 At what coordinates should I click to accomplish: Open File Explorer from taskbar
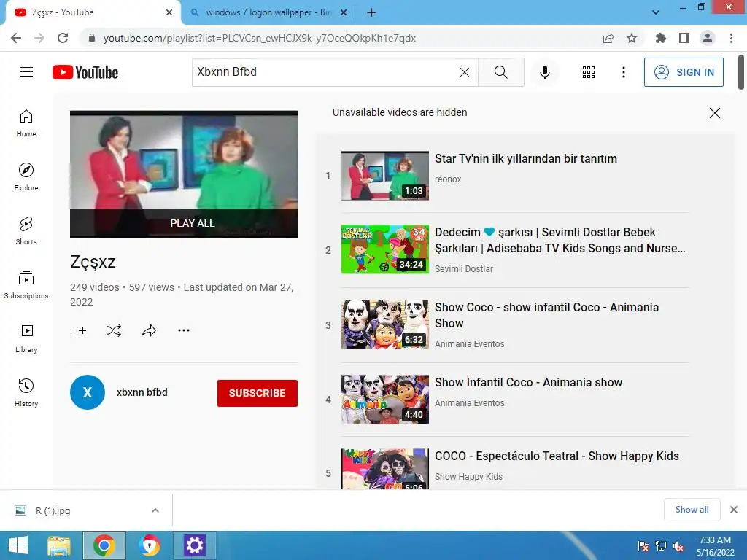[59, 545]
